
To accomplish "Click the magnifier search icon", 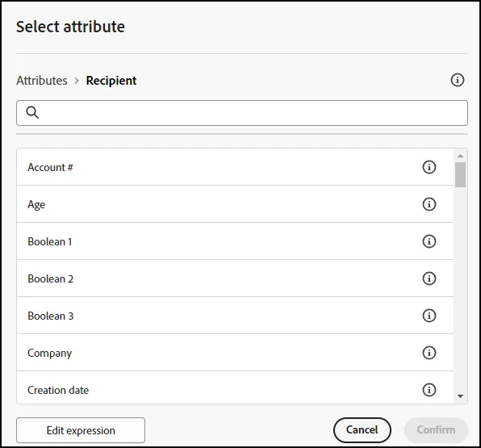I will coord(32,113).
